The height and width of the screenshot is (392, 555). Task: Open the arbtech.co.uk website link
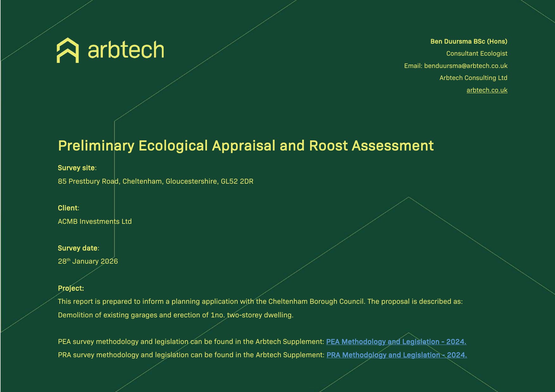(487, 90)
